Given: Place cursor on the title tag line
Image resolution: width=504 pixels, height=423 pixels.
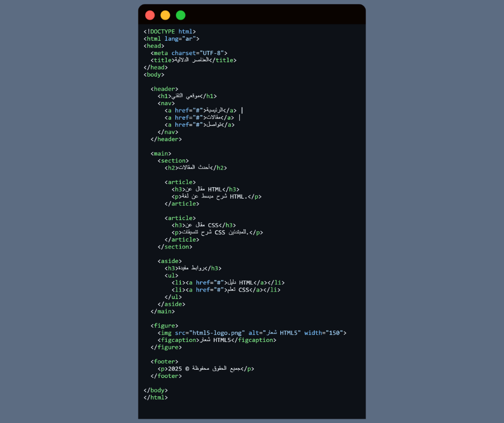Looking at the screenshot, I should click(194, 60).
